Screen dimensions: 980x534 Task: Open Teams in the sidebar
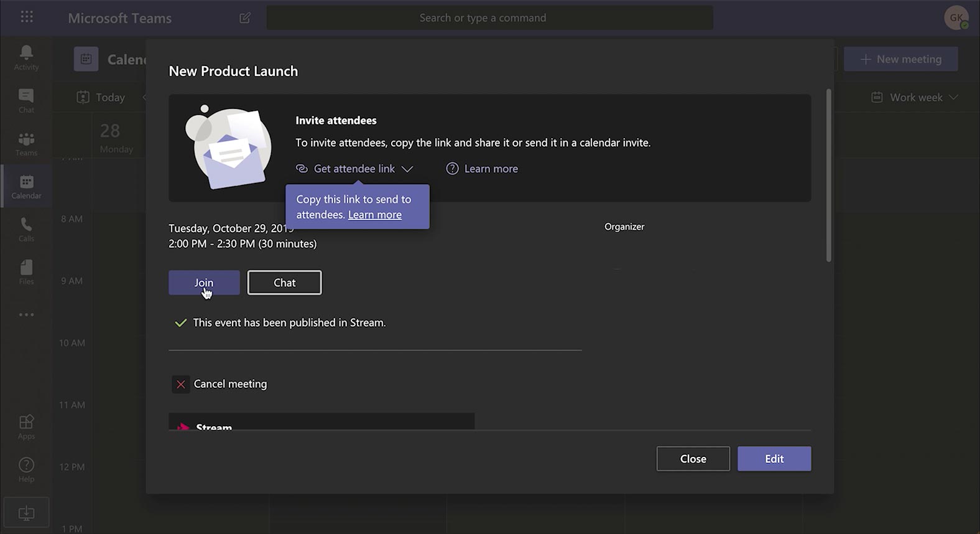[x=26, y=144]
